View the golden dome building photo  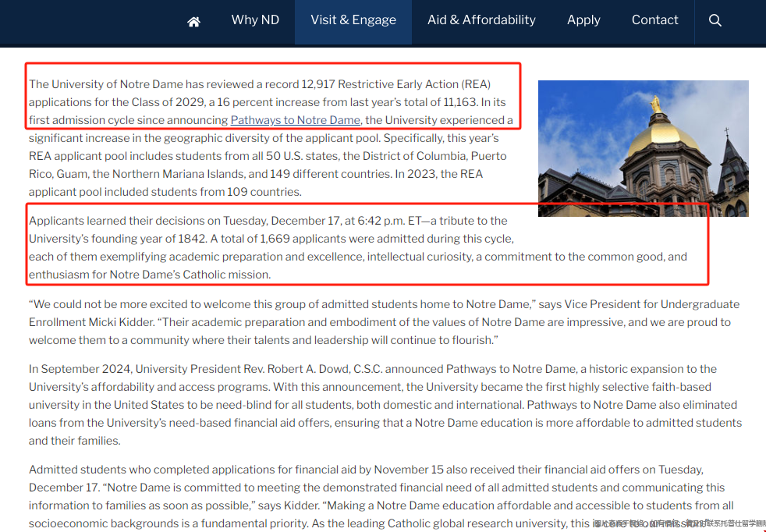tap(643, 148)
